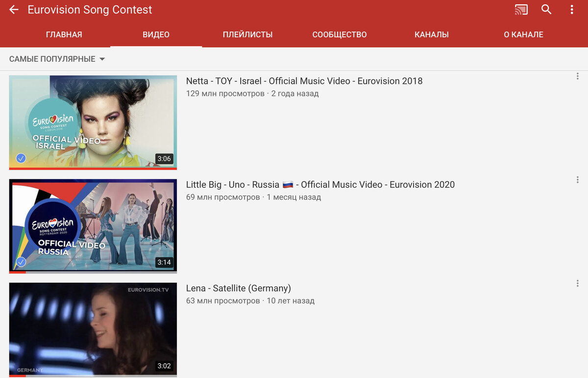
Task: Expand the САМЫЕ ПОПУЛЯРНЫЕ sort dropdown
Action: (x=57, y=59)
